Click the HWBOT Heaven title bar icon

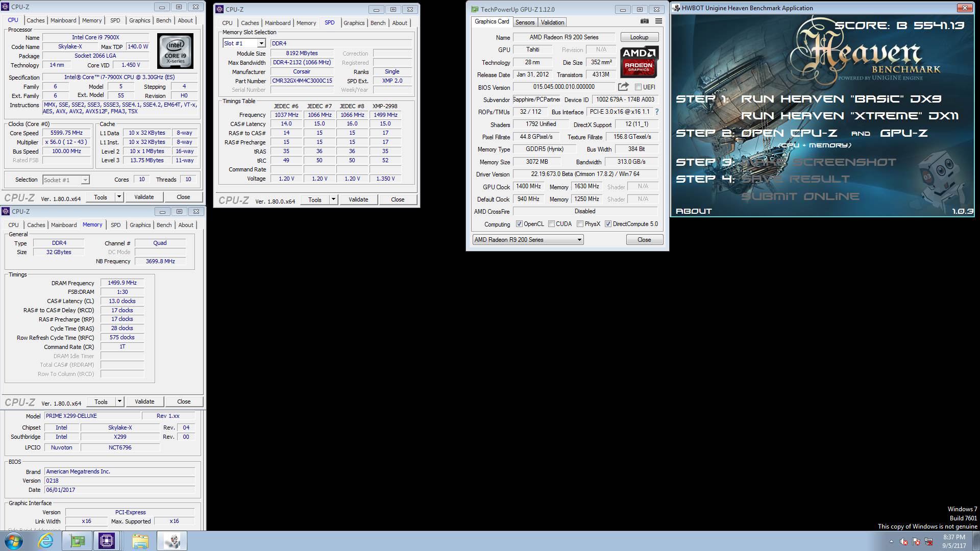(x=676, y=8)
